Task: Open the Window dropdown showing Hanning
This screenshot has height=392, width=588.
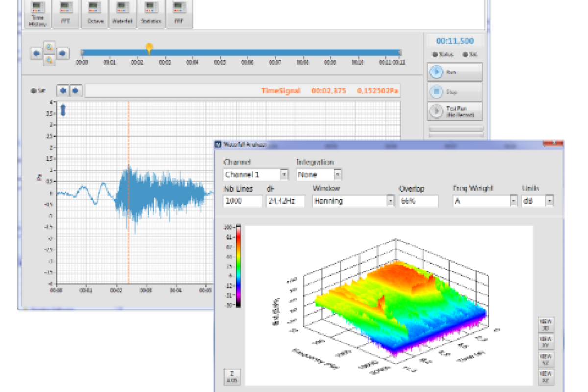Action: tap(353, 200)
